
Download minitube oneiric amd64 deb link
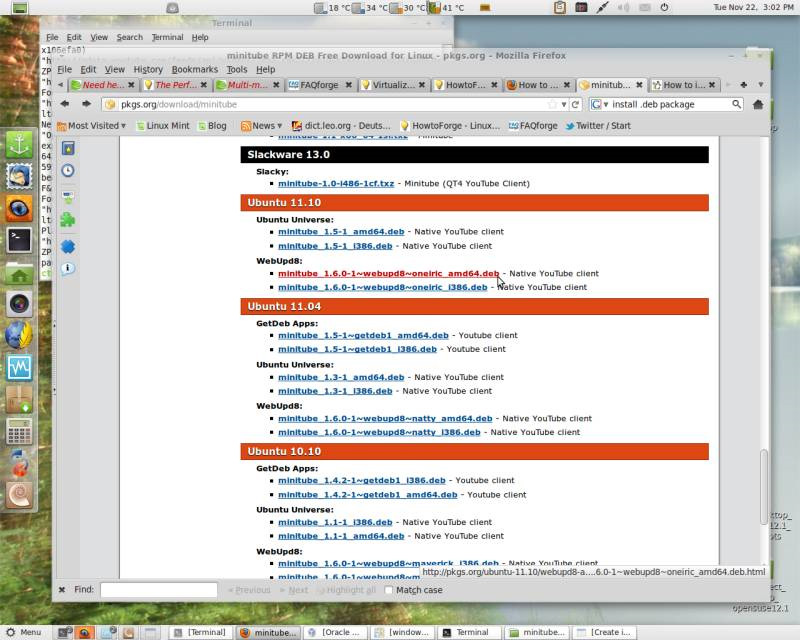388,273
